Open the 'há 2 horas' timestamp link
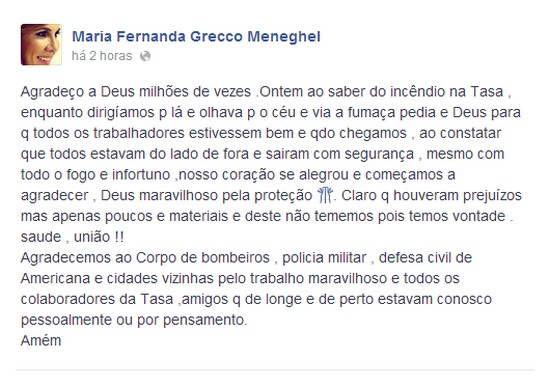The image size is (550, 387). (x=102, y=56)
